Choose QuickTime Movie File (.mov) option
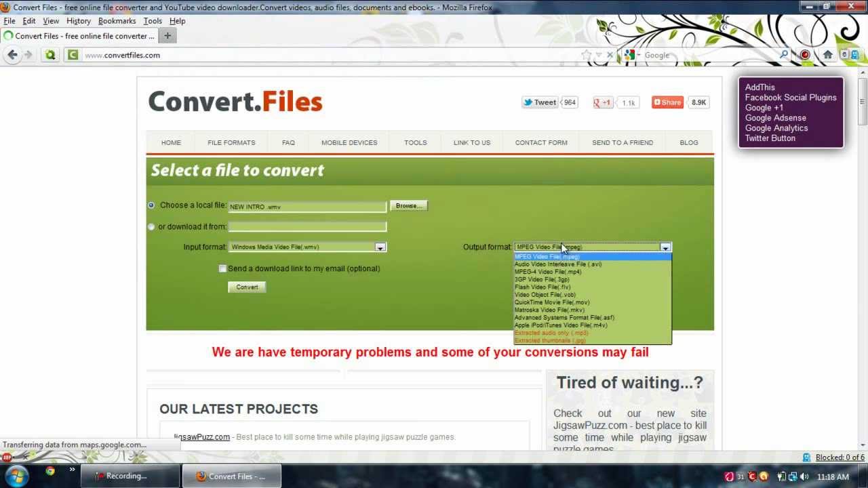Image resolution: width=868 pixels, height=488 pixels. pos(593,302)
